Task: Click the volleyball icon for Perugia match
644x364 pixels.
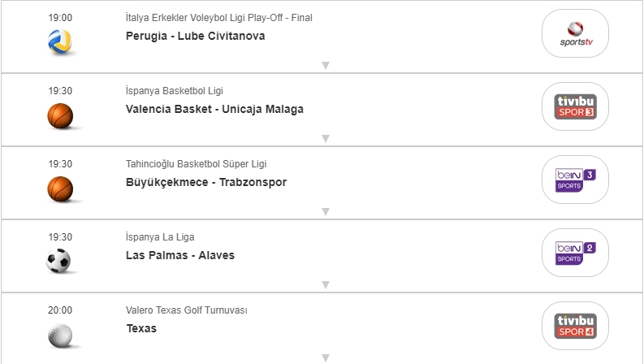Action: 59,41
